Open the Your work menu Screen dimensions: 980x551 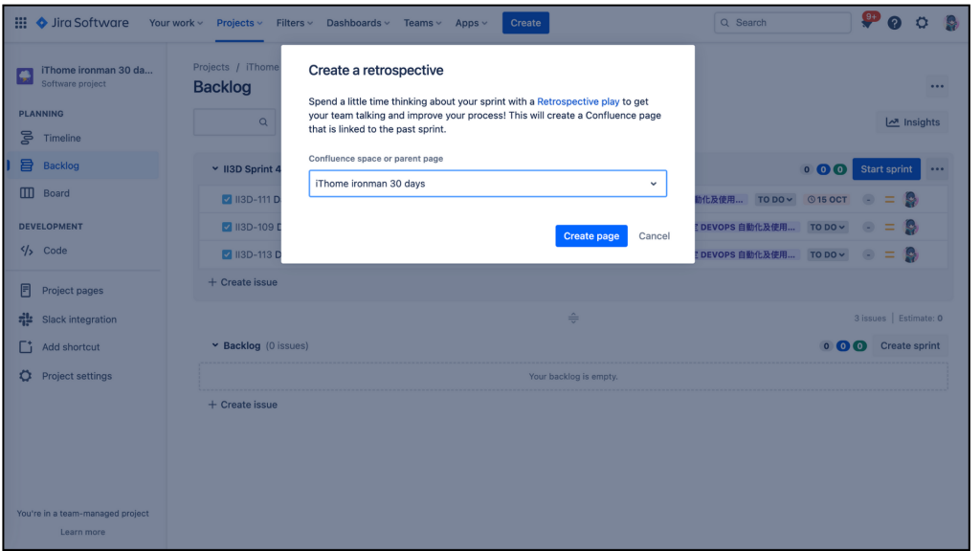[176, 23]
